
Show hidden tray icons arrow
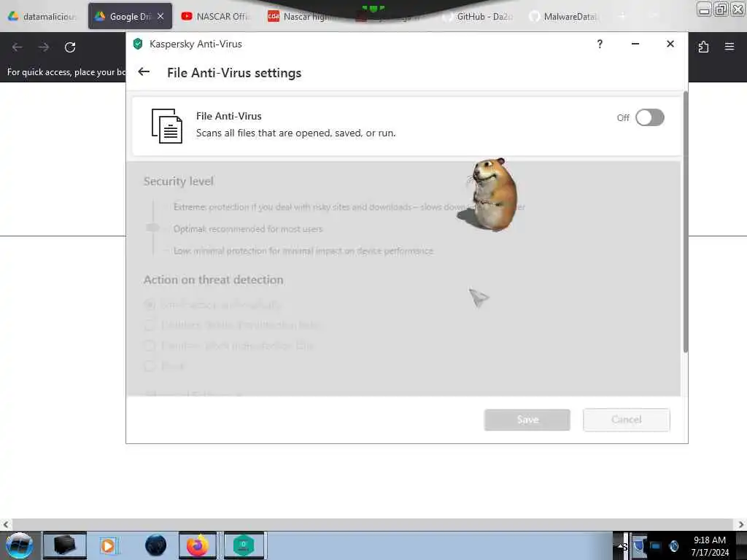(622, 546)
